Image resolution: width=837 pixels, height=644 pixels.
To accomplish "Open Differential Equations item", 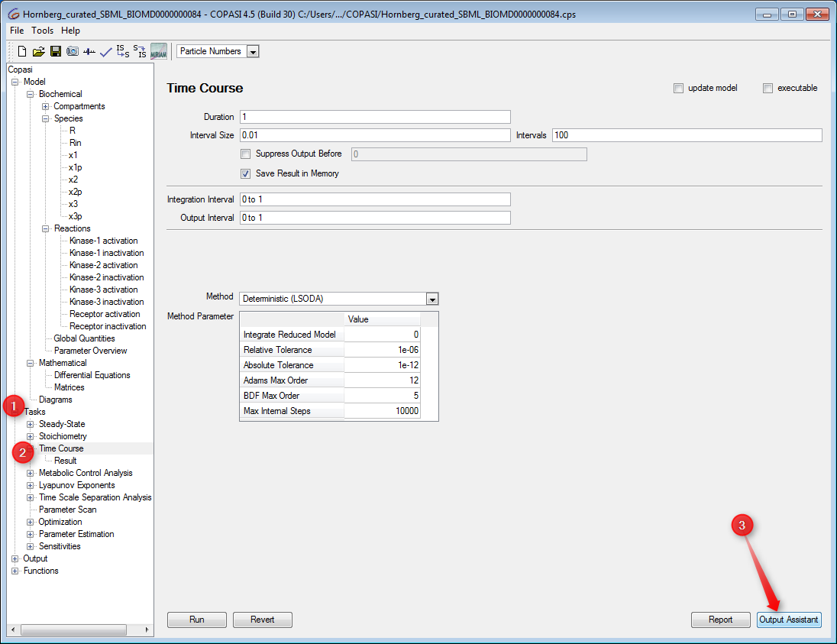I will point(92,376).
